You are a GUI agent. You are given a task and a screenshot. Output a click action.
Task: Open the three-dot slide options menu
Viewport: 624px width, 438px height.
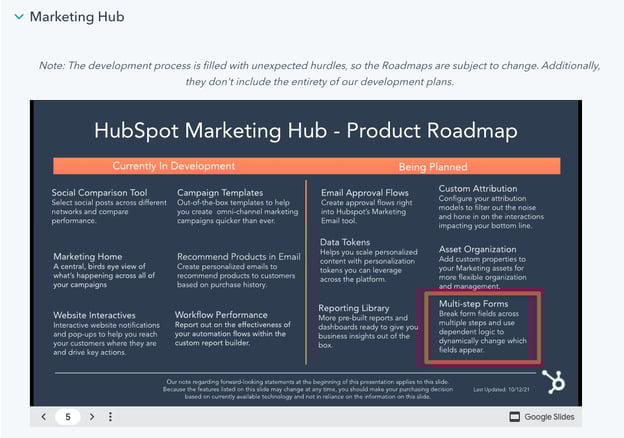(110, 416)
